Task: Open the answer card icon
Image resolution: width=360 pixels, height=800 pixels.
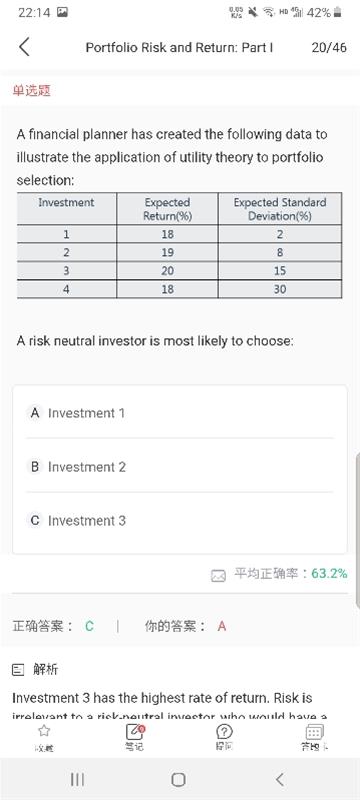Action: pyautogui.click(x=315, y=732)
